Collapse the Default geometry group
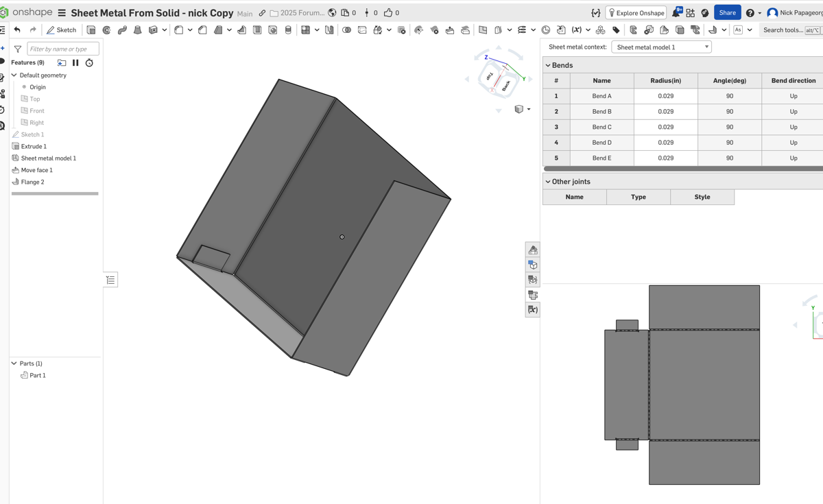823x504 pixels. 14,75
